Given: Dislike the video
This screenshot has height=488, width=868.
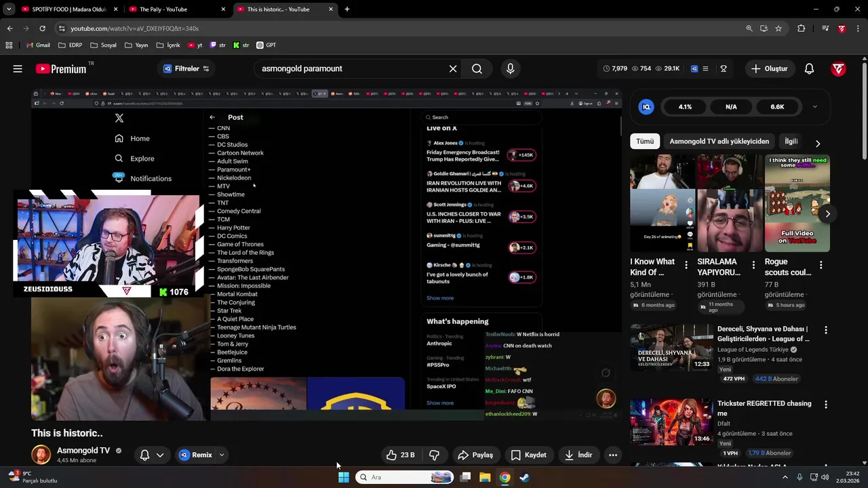Looking at the screenshot, I should coord(435,455).
